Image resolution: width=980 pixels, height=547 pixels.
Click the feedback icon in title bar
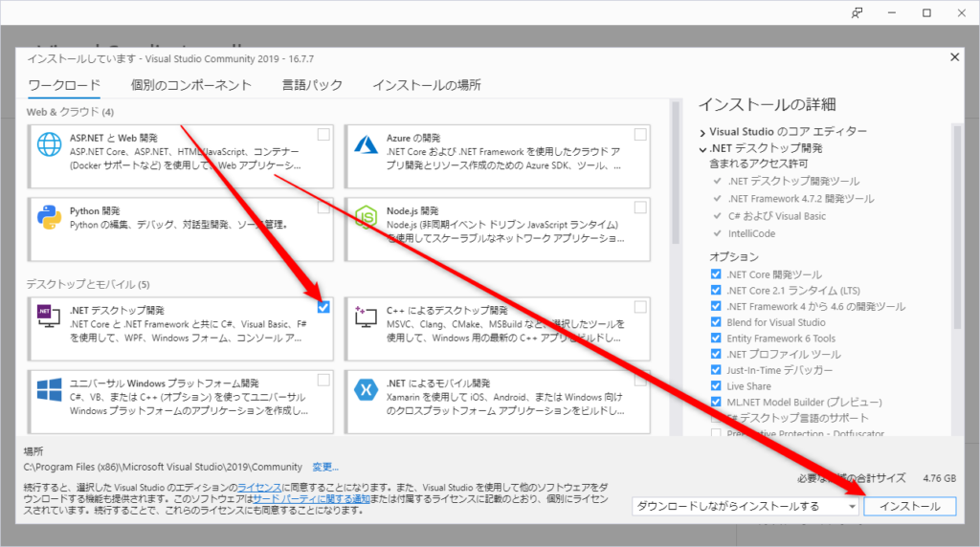tap(857, 12)
